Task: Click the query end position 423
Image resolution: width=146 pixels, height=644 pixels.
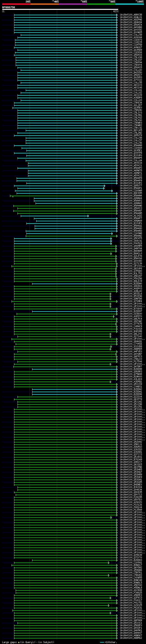Action: point(115,11)
